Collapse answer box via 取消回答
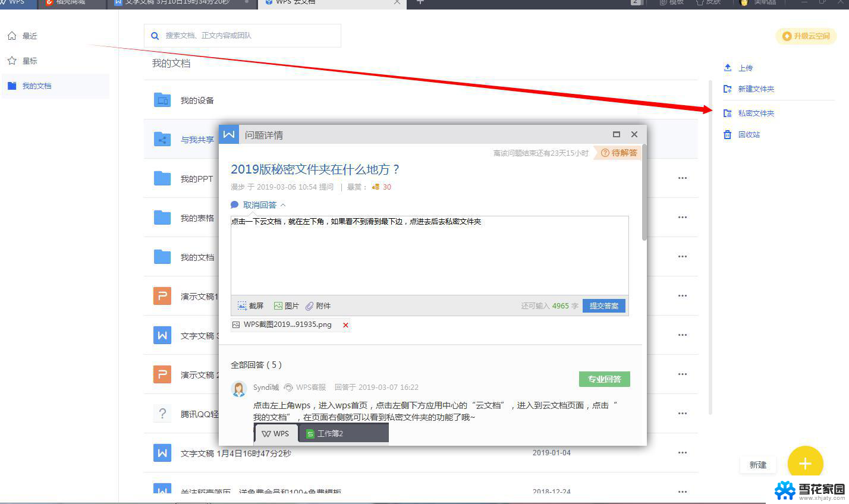The height and width of the screenshot is (504, 849). click(258, 205)
